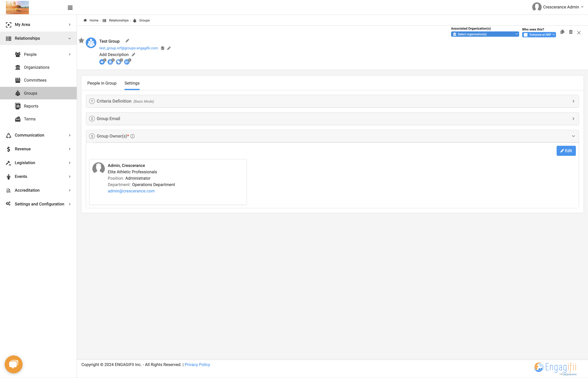Open Select organization(s) dropdown

pyautogui.click(x=485, y=34)
